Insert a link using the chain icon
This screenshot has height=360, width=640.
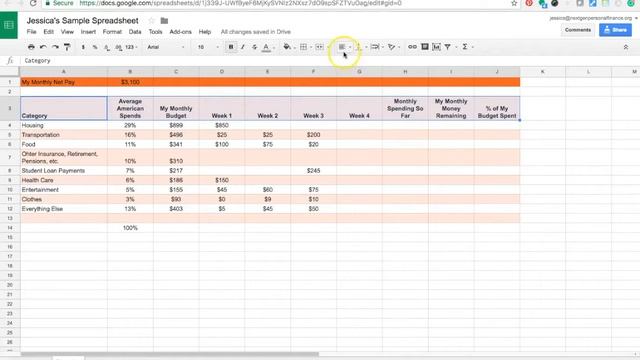[412, 47]
